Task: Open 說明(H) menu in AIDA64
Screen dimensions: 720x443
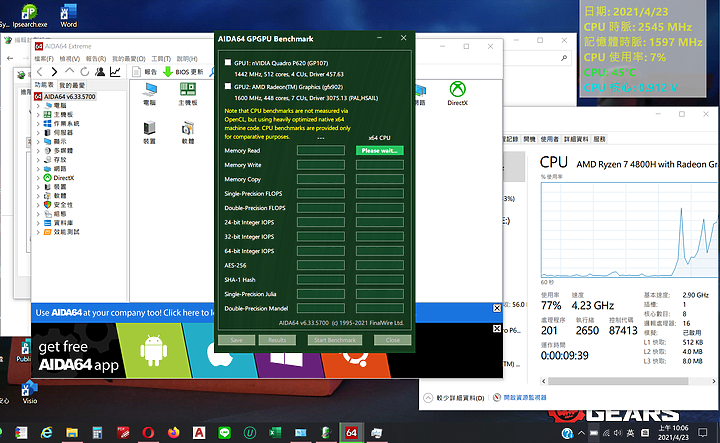Action: pos(187,59)
